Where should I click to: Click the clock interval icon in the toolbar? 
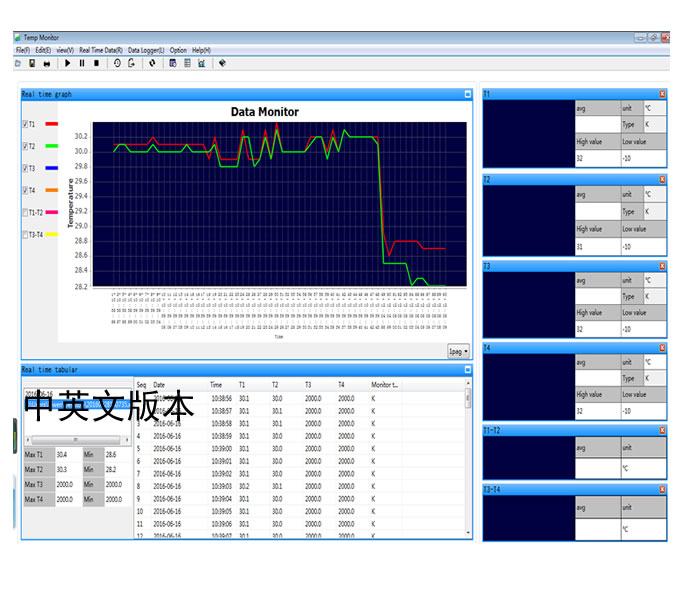117,63
